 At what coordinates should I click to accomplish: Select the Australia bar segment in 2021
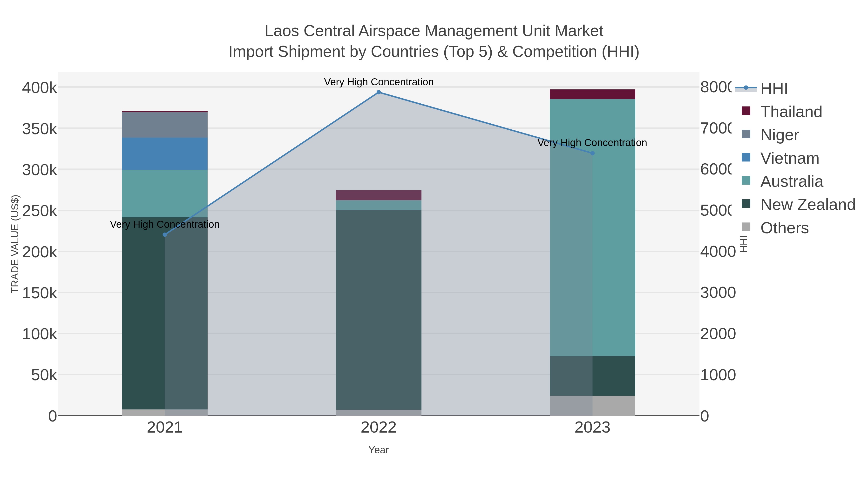165,194
